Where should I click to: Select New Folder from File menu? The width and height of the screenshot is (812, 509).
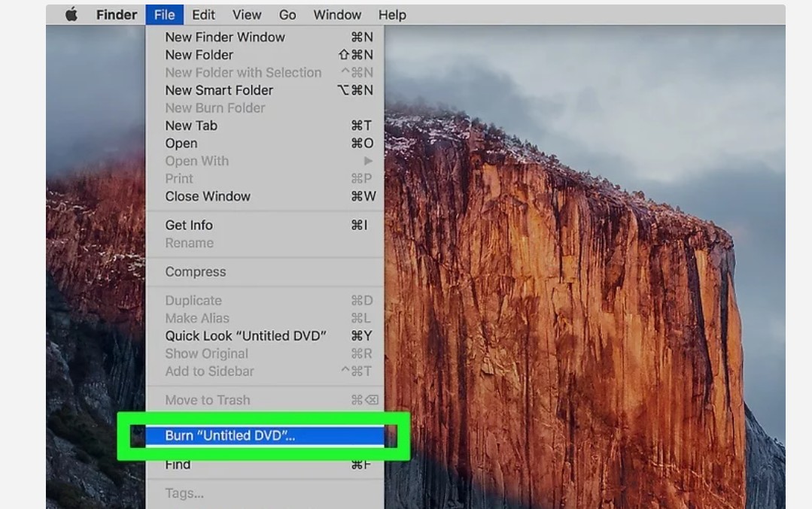click(265, 55)
